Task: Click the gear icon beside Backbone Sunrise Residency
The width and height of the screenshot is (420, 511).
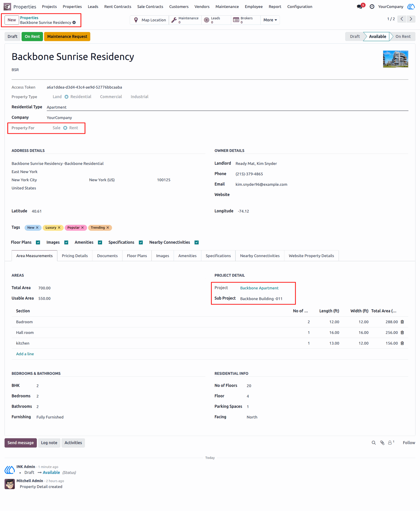Action: pos(74,23)
